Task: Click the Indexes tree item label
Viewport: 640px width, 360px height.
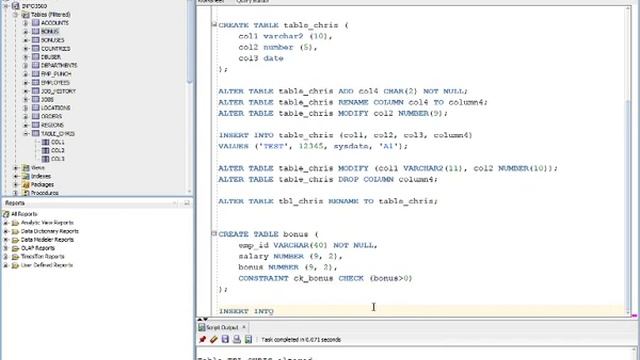Action: click(x=41, y=176)
